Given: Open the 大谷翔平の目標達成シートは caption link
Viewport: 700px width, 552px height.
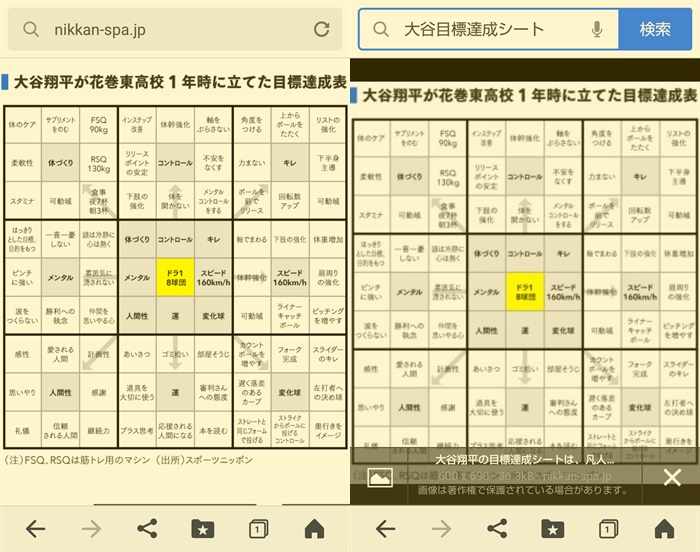Looking at the screenshot, I should [x=525, y=460].
